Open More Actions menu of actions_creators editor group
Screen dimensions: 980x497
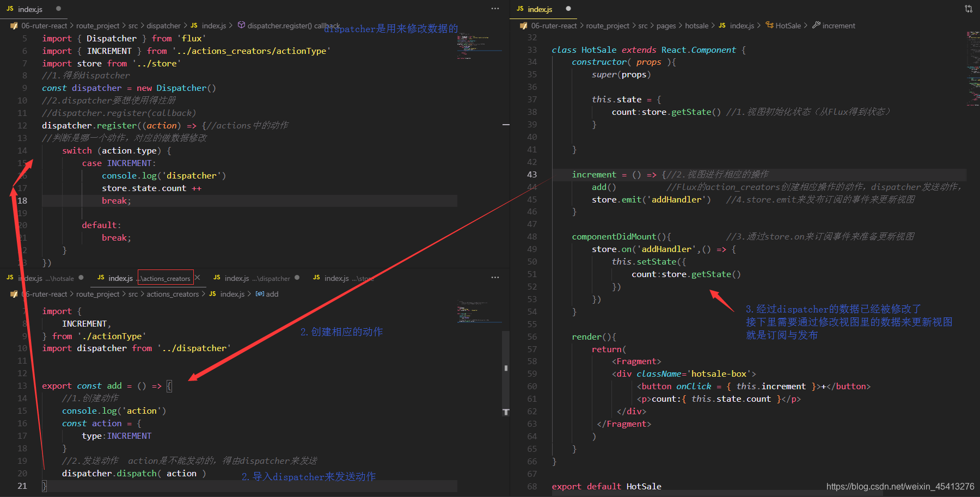[495, 278]
